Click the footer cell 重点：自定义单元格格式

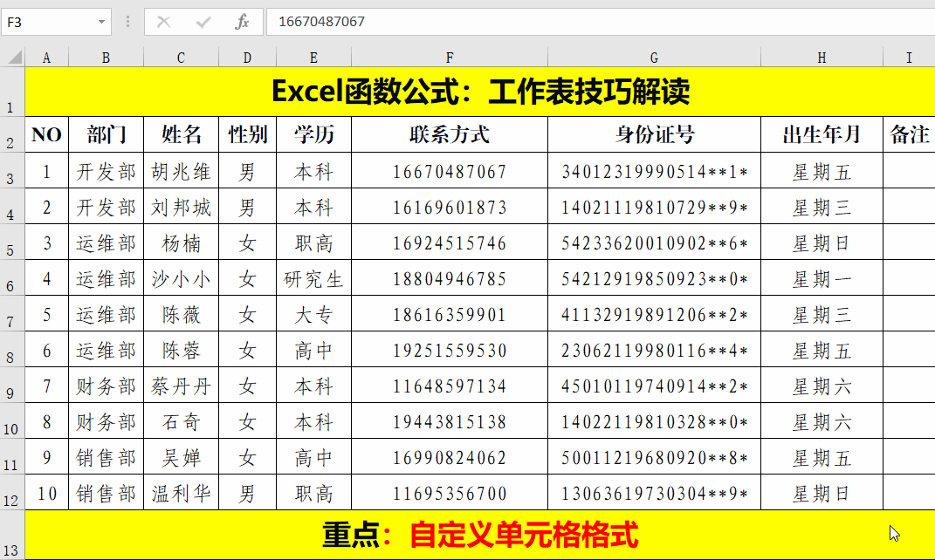pyautogui.click(x=480, y=535)
